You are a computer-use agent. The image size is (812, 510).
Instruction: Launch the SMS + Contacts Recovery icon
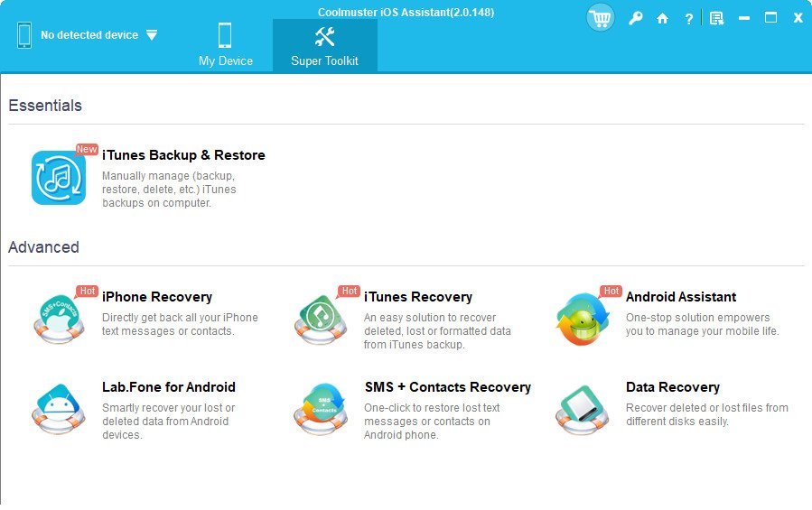pyautogui.click(x=321, y=409)
